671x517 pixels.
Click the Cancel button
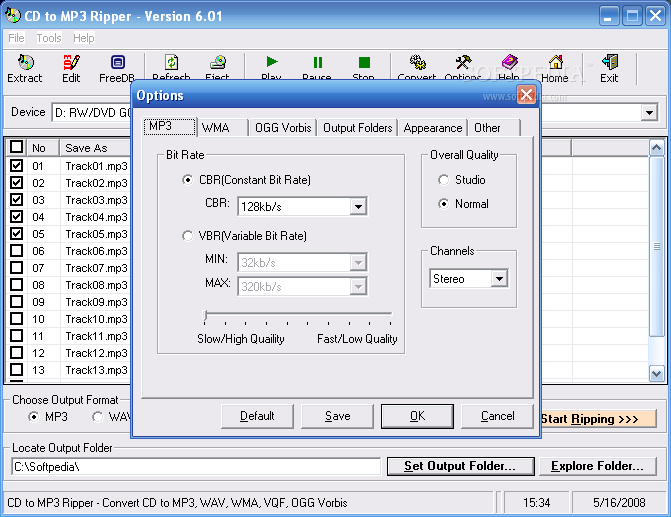[x=497, y=416]
